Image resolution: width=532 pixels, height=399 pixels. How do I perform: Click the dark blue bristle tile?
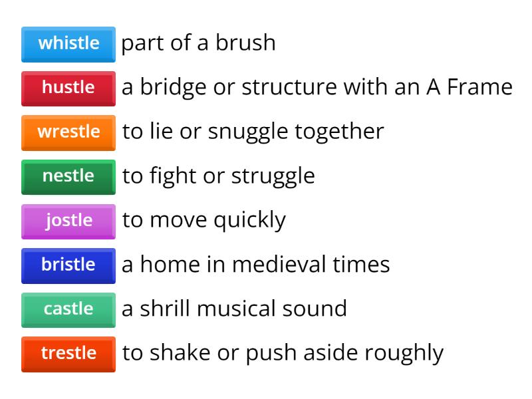pyautogui.click(x=68, y=265)
